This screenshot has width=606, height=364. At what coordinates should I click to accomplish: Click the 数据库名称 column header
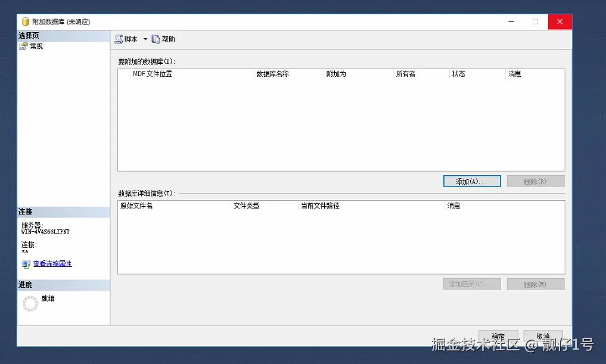tap(288, 74)
